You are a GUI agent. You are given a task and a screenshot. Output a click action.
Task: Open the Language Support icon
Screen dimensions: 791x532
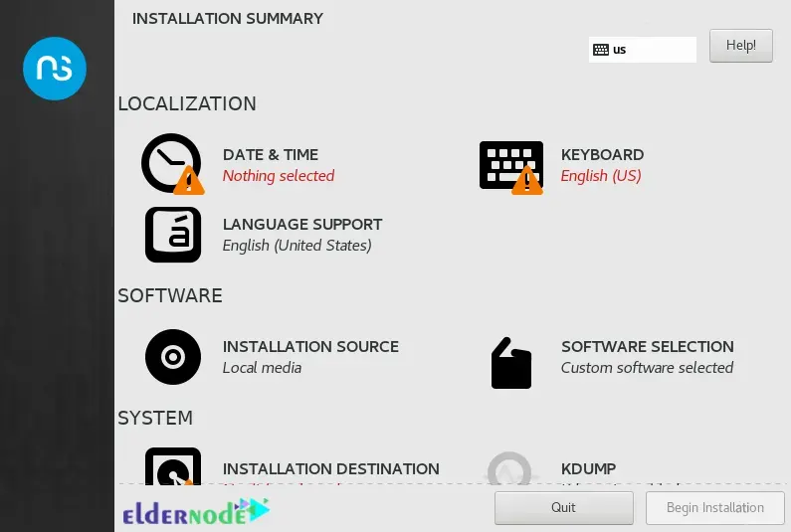(x=173, y=235)
